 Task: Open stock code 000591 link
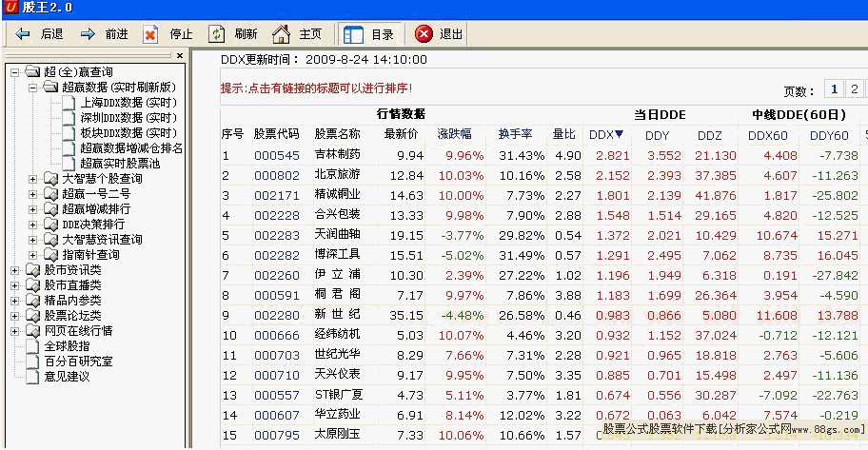click(277, 295)
